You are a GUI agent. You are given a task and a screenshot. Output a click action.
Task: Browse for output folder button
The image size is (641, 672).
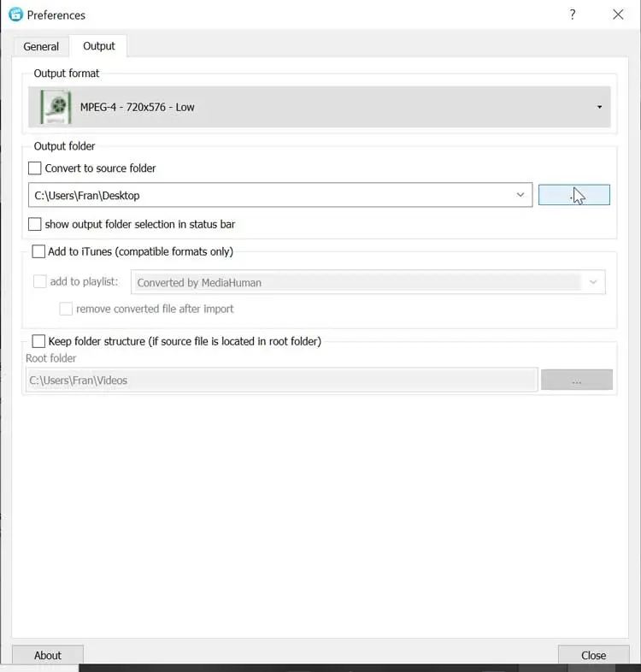573,195
